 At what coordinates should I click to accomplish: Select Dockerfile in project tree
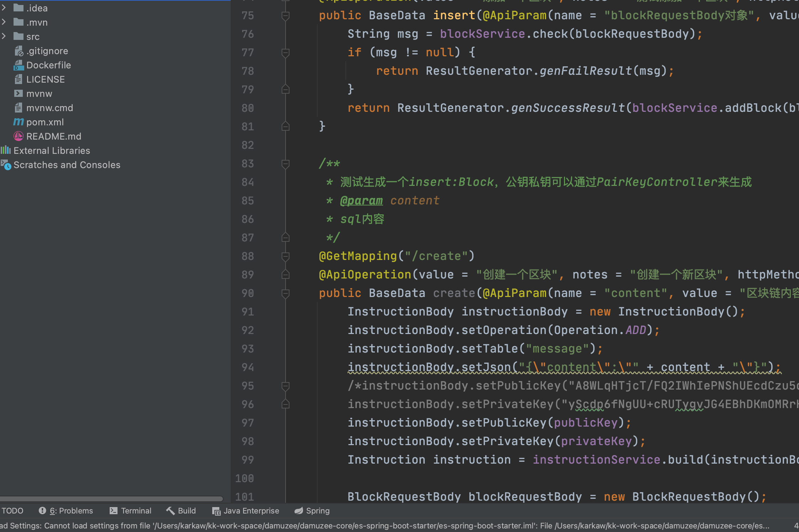click(49, 65)
